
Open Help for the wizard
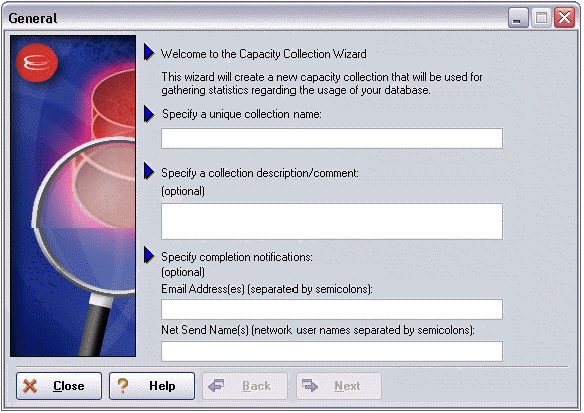click(x=152, y=386)
